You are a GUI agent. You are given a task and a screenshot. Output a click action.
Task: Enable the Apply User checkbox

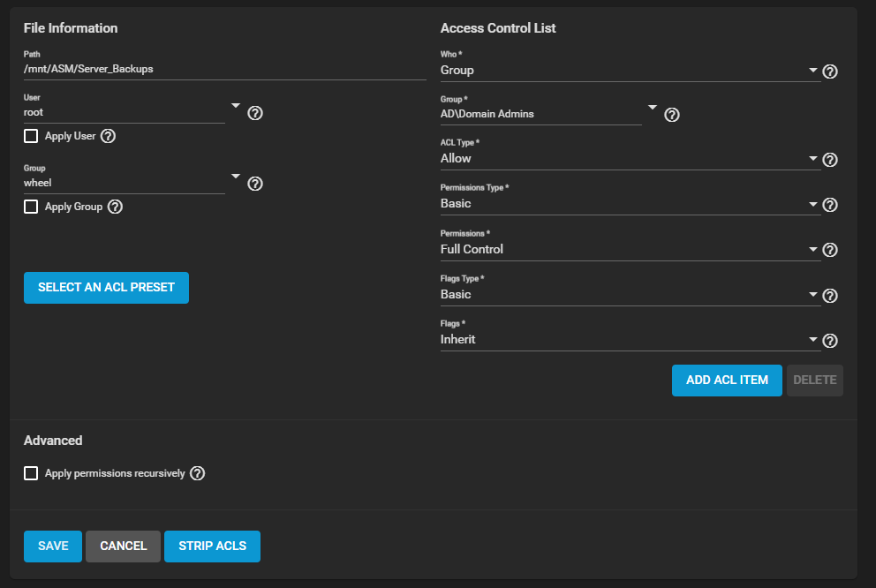[x=31, y=136]
